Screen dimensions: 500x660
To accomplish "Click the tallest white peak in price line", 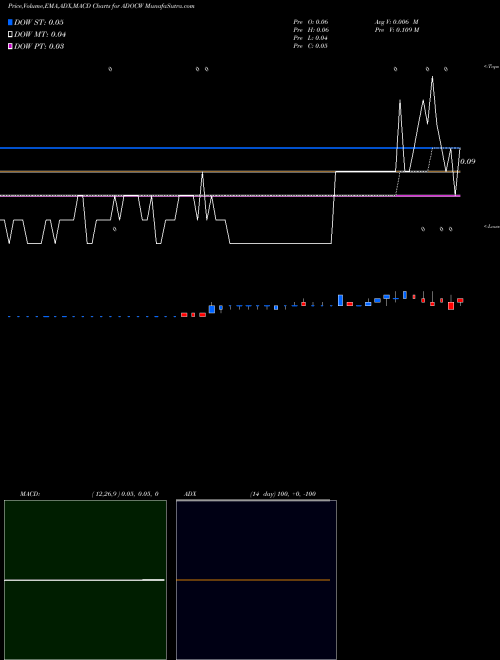I will pyautogui.click(x=432, y=77).
